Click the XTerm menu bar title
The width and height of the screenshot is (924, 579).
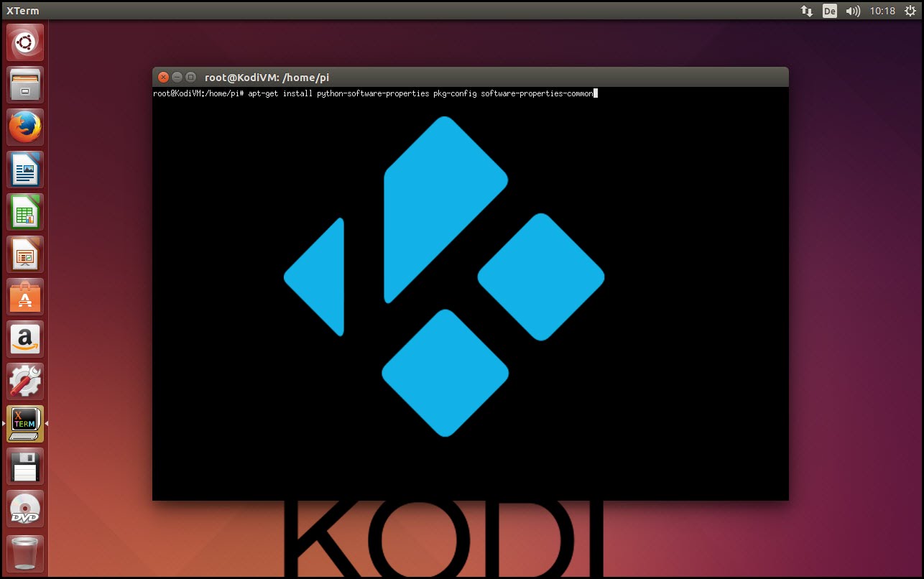point(22,10)
